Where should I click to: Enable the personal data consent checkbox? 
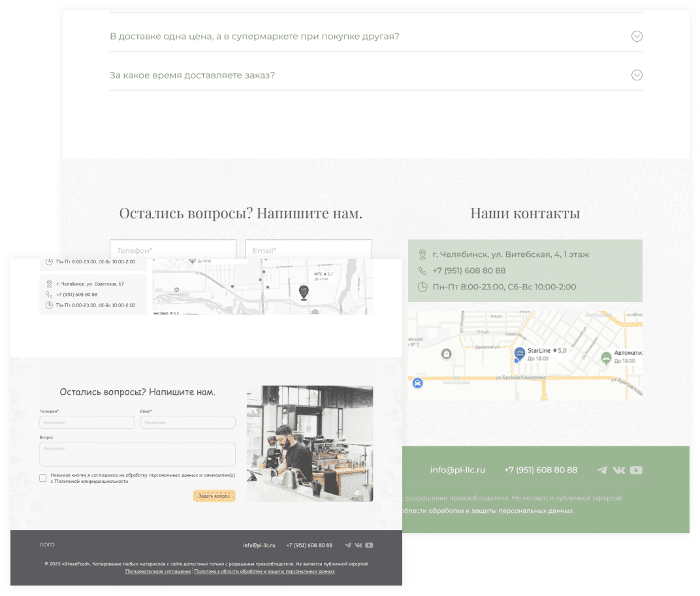coord(42,478)
